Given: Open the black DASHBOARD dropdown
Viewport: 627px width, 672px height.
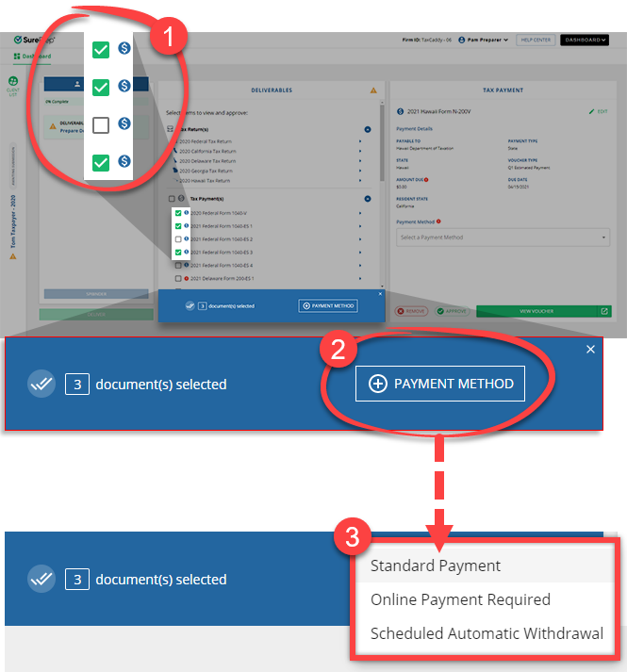Looking at the screenshot, I should click(x=585, y=40).
